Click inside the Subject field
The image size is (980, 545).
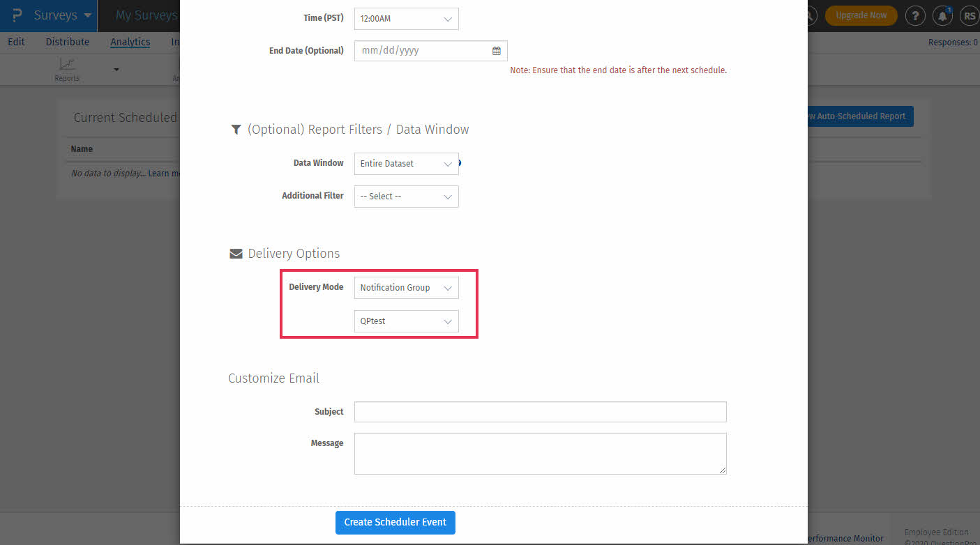pos(539,412)
